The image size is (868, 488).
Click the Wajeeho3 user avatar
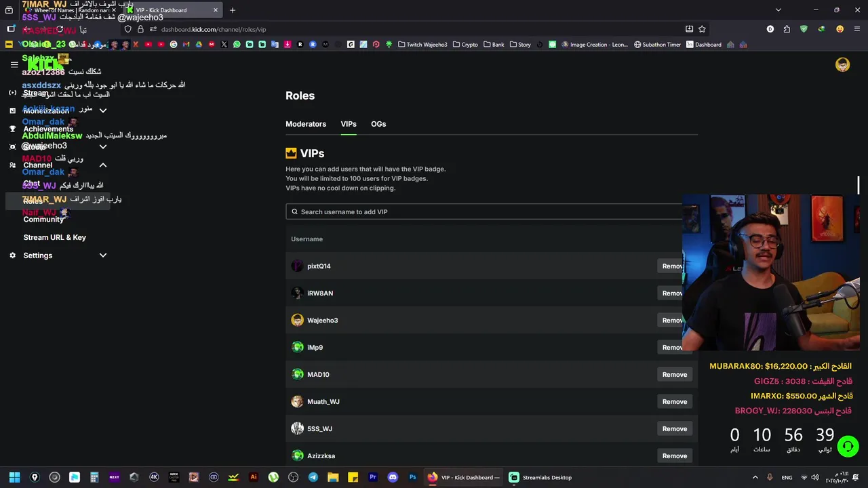pos(297,320)
